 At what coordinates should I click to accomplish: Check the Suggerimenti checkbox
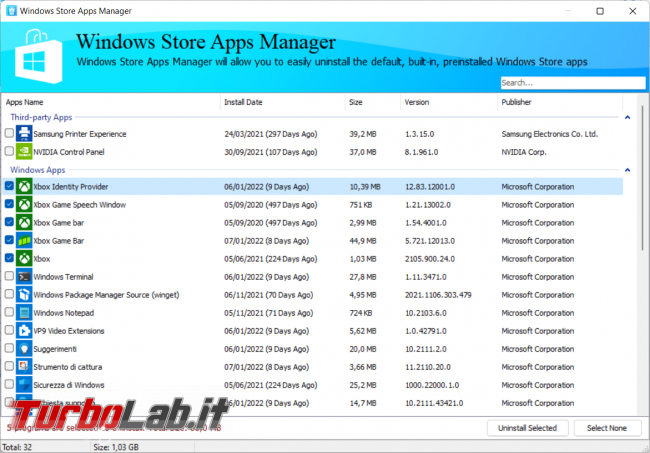tap(9, 348)
